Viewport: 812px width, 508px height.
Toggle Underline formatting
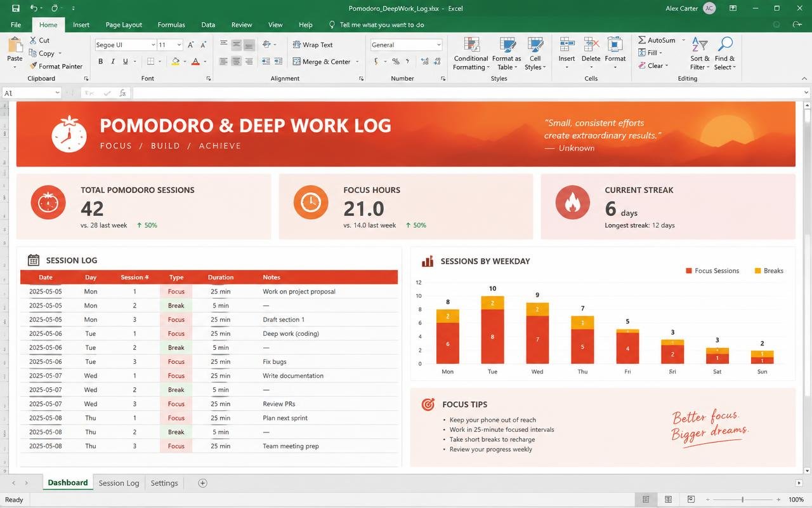click(126, 62)
